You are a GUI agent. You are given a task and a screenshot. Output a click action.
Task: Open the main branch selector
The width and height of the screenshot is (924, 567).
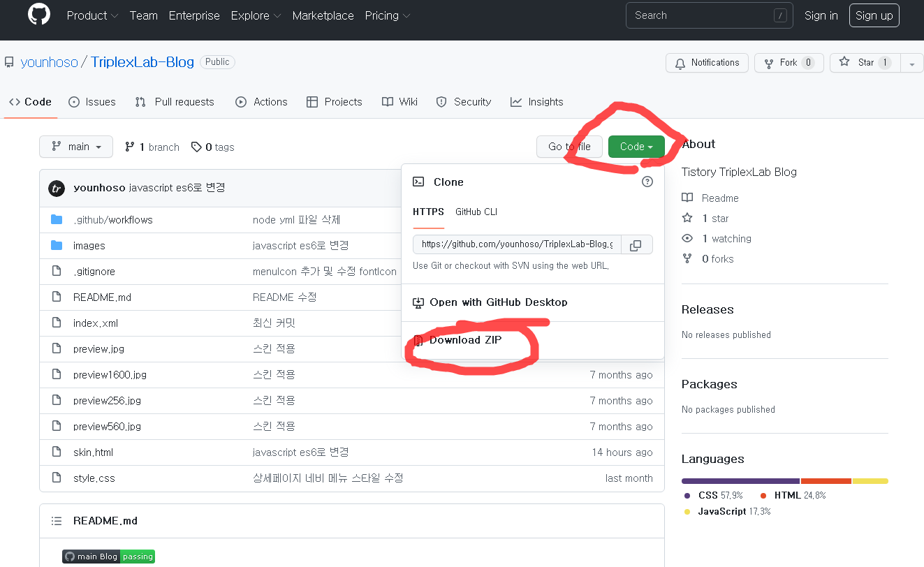pos(76,147)
